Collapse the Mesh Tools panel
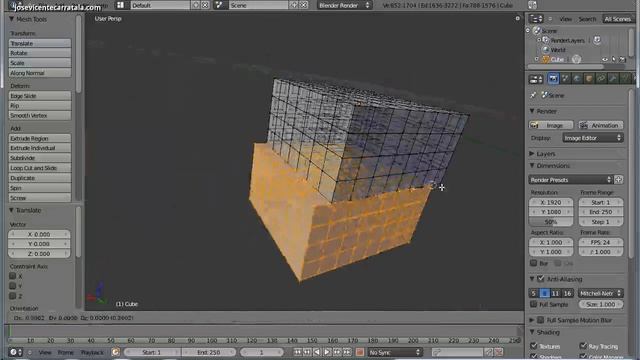640x360 pixels. pyautogui.click(x=11, y=19)
